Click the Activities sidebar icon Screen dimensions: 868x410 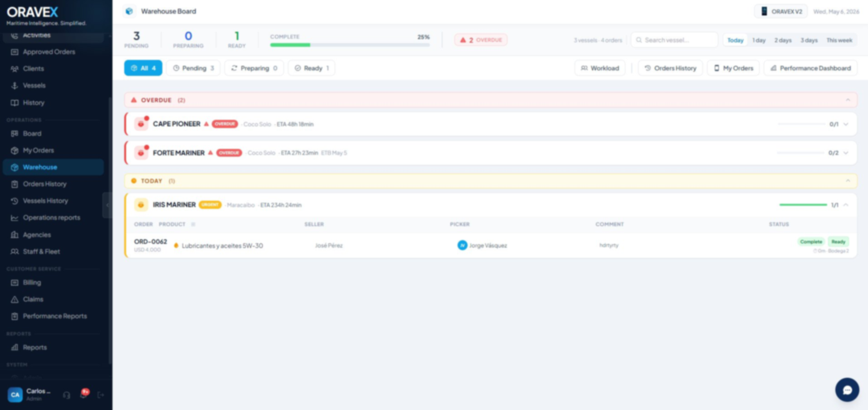click(x=15, y=35)
